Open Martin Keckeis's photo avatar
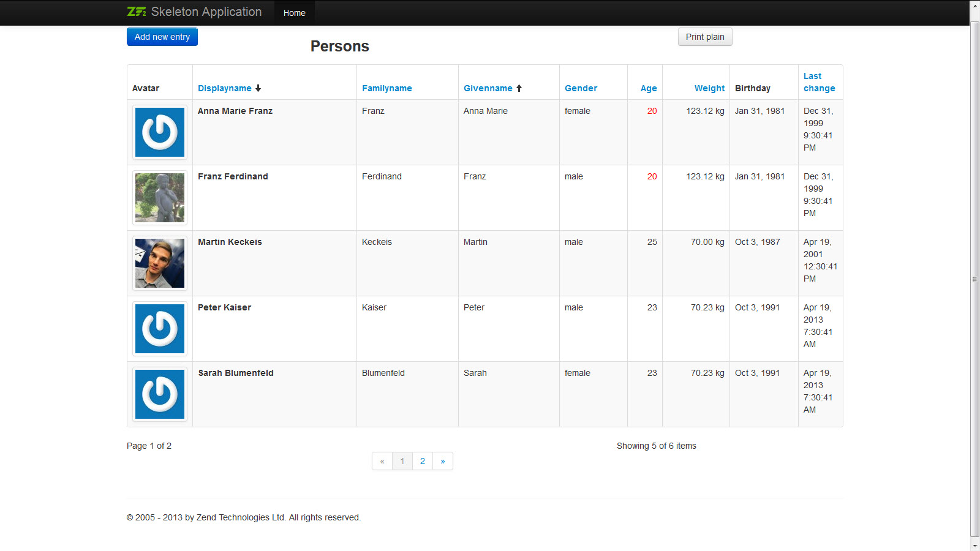Viewport: 980px width, 551px height. [x=160, y=263]
